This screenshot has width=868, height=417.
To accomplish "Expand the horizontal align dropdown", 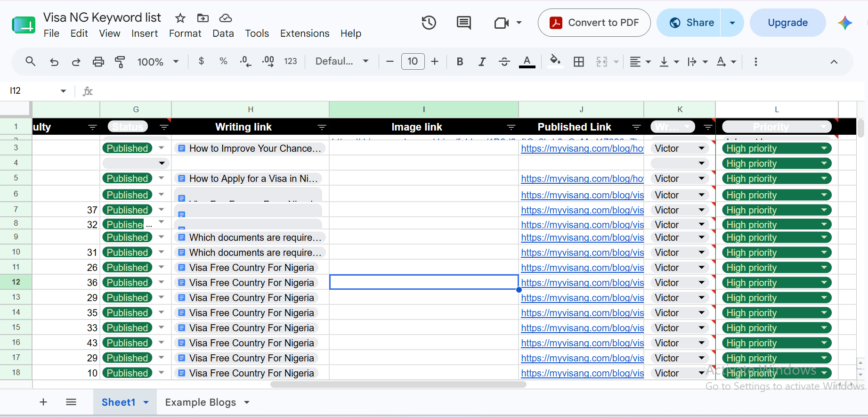I will tap(649, 62).
